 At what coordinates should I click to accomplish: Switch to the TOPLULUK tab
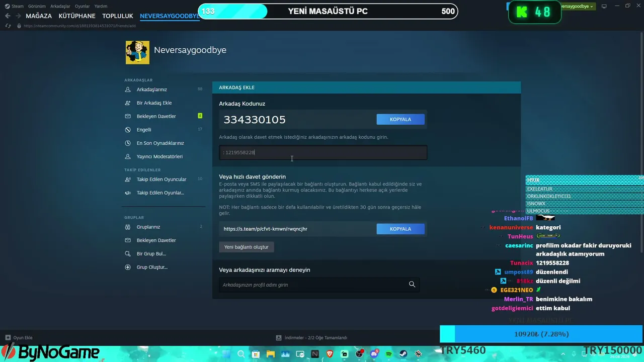[118, 16]
